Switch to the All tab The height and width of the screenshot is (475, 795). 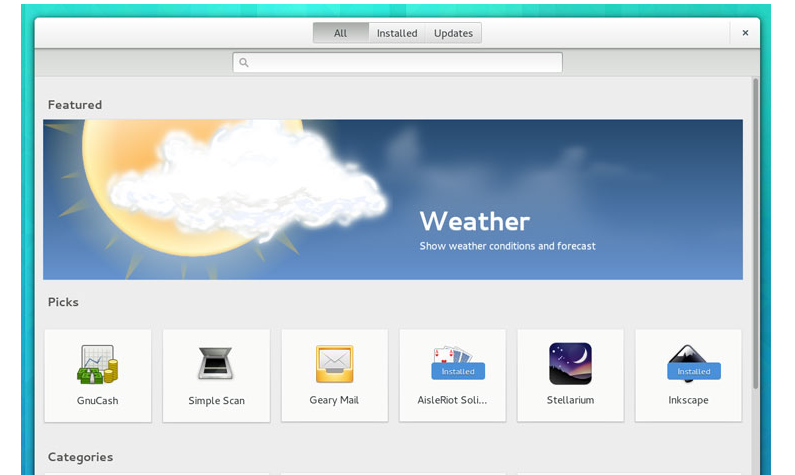tap(341, 33)
